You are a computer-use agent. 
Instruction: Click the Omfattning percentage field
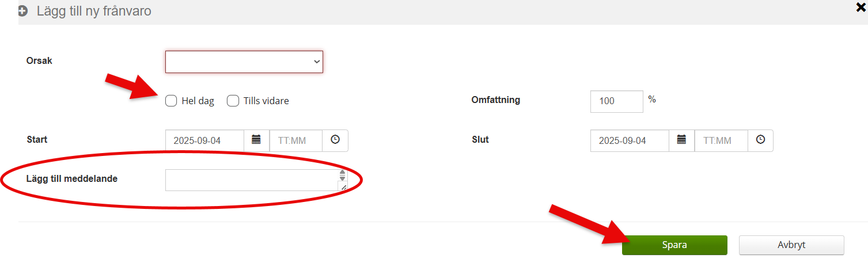click(x=617, y=101)
